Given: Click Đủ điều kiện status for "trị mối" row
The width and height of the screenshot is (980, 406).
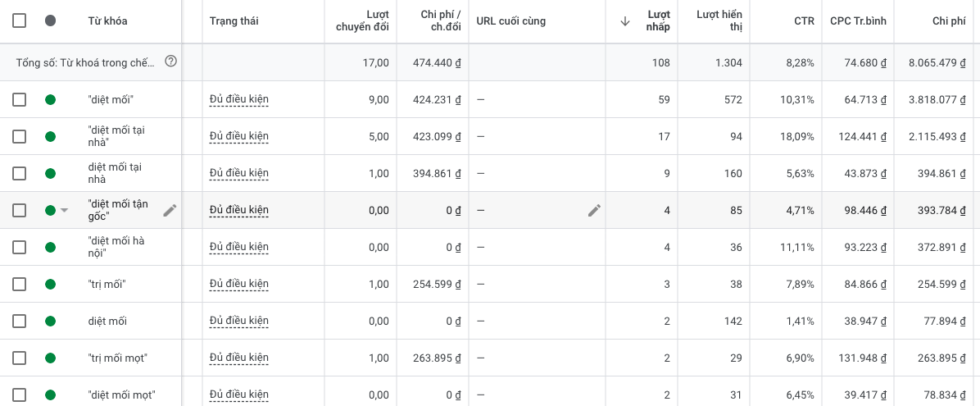Looking at the screenshot, I should pos(239,284).
